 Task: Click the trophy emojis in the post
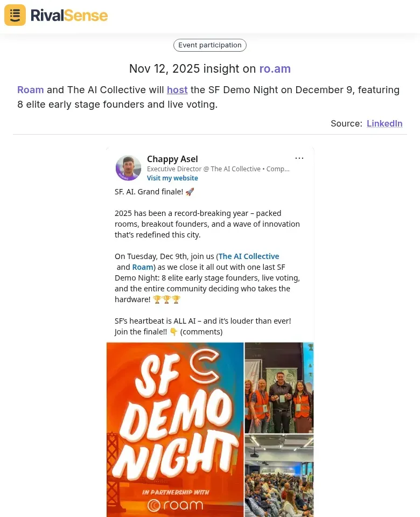(166, 299)
